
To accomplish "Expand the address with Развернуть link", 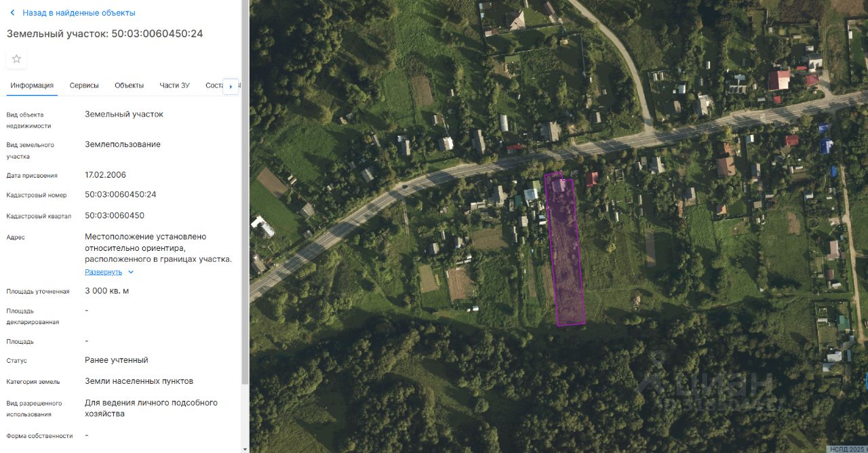I will (x=103, y=272).
